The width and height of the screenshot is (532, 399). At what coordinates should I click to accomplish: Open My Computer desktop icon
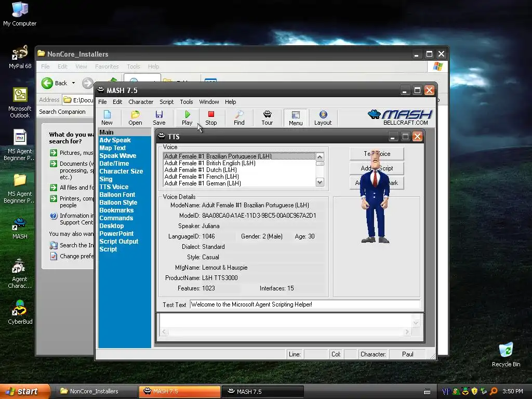[x=20, y=14]
